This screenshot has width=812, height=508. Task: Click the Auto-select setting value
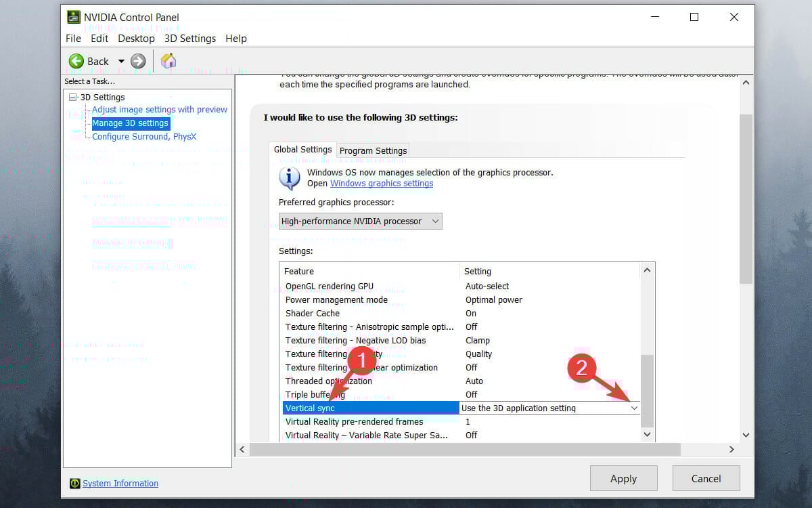487,287
